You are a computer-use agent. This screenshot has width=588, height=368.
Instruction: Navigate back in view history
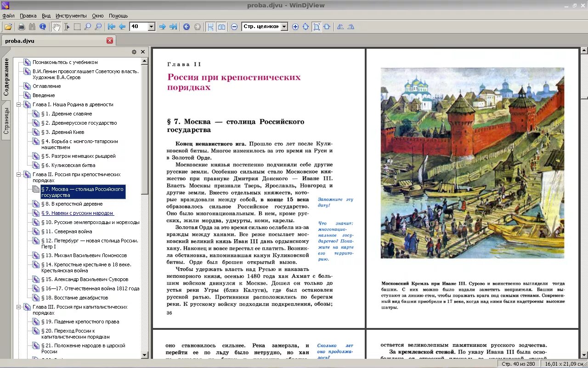(187, 27)
